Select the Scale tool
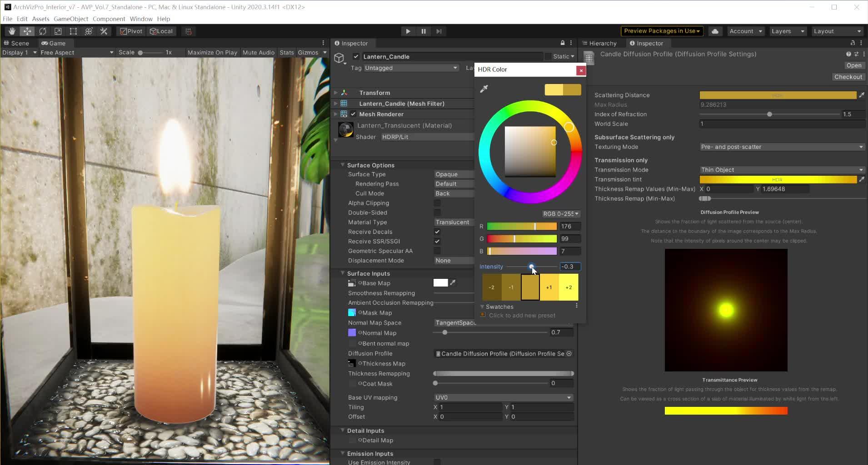 tap(58, 31)
